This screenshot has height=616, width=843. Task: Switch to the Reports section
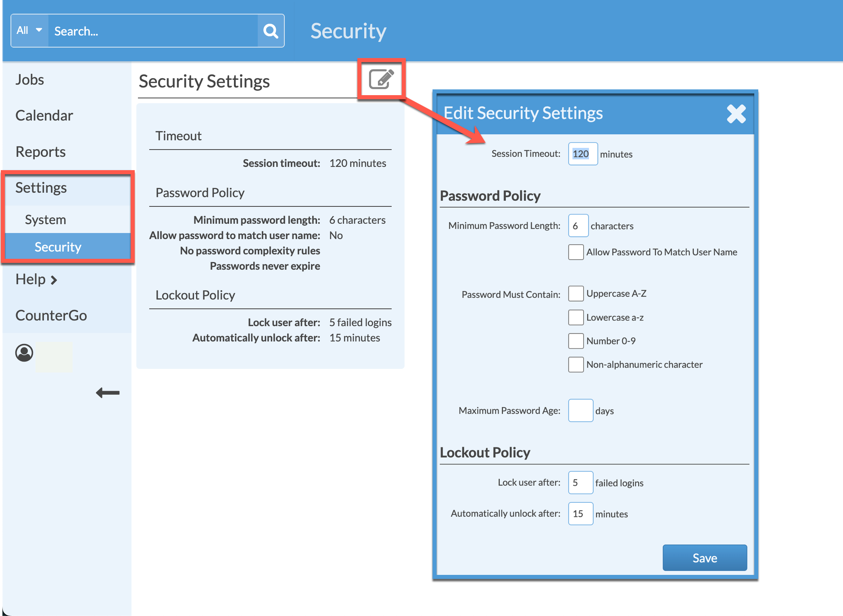pos(40,152)
